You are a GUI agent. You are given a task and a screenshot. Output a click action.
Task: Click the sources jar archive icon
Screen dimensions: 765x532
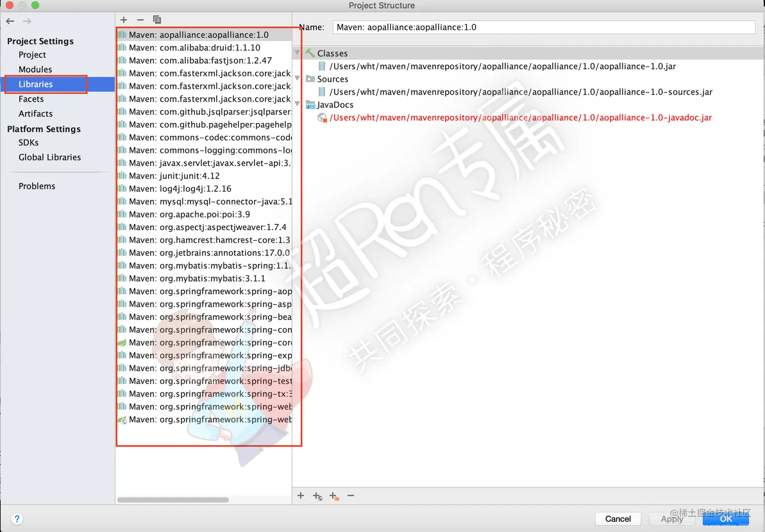pyautogui.click(x=322, y=92)
